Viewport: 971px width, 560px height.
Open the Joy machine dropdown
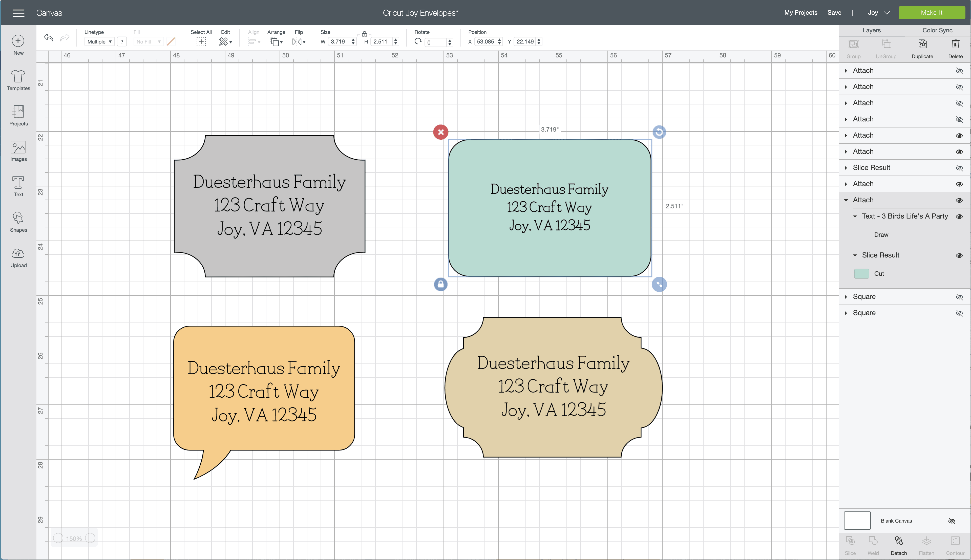(879, 13)
